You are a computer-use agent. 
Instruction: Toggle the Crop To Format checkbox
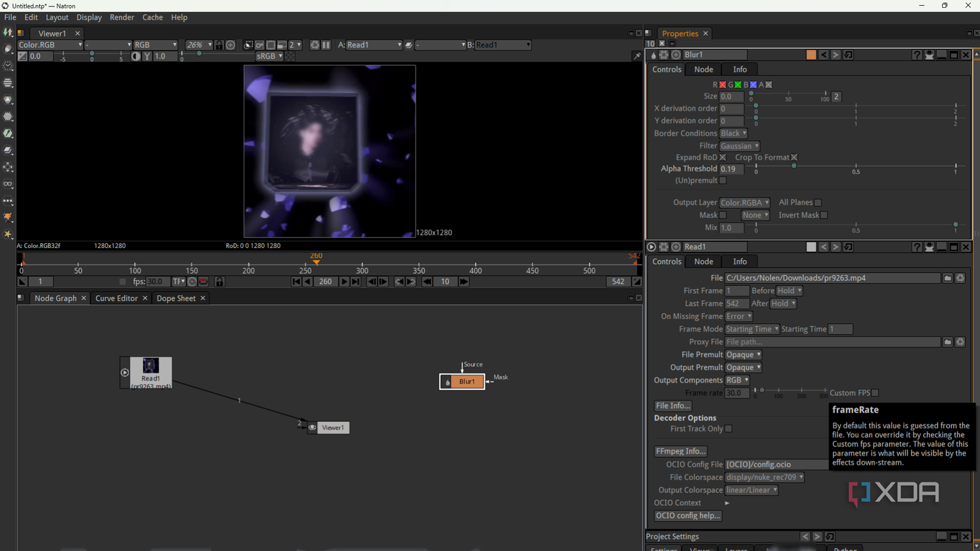pos(794,157)
